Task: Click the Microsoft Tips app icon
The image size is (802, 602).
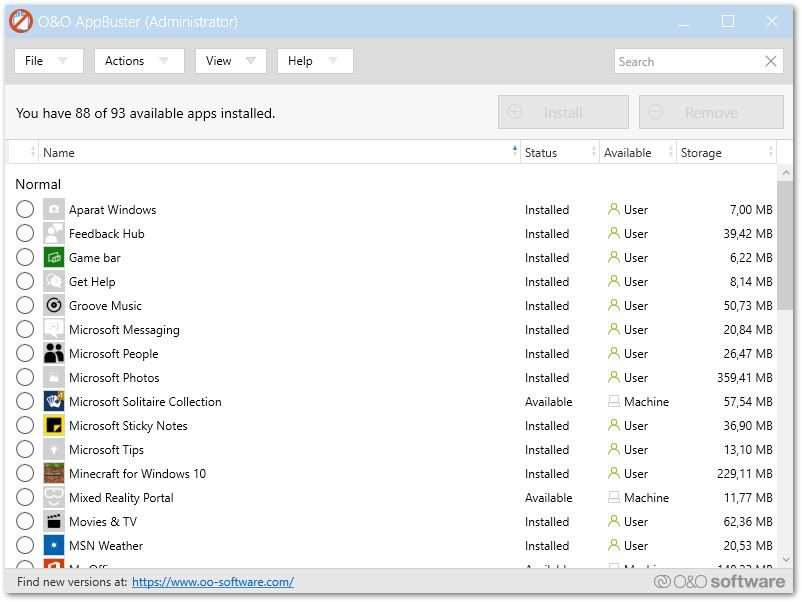Action: [x=54, y=450]
